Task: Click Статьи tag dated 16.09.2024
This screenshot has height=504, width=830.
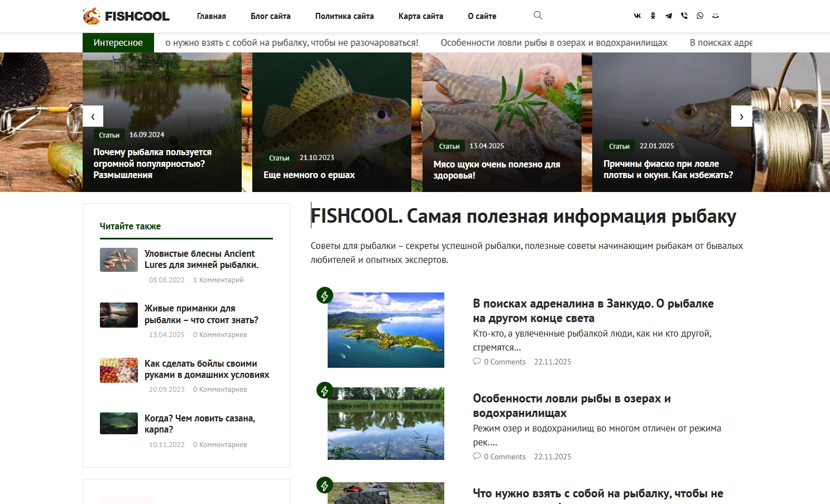Action: [109, 135]
